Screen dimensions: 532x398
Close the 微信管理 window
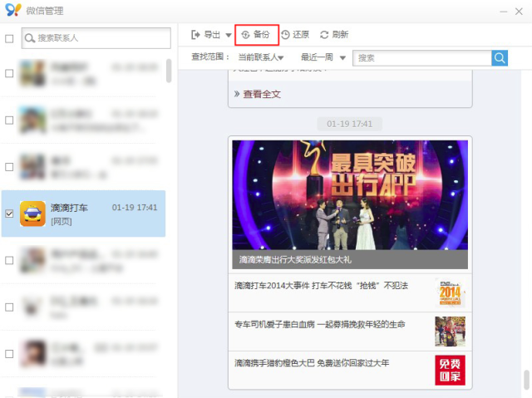519,12
